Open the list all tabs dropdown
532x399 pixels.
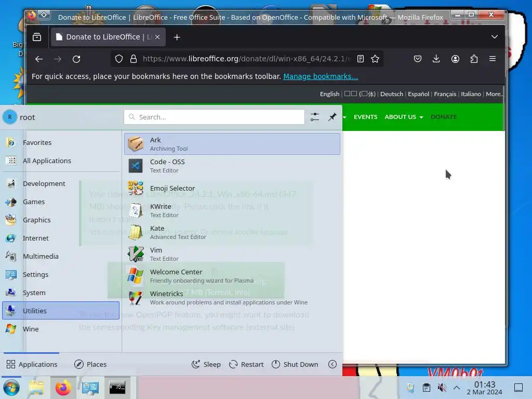[495, 37]
